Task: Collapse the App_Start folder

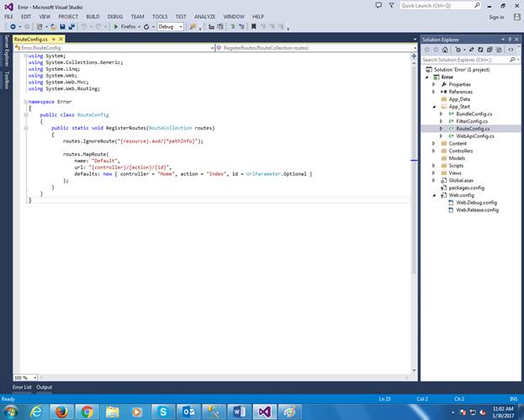Action: 434,107
